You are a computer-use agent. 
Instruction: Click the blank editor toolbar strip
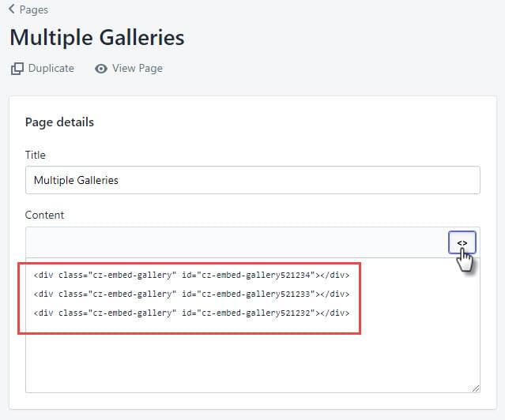[x=237, y=242]
